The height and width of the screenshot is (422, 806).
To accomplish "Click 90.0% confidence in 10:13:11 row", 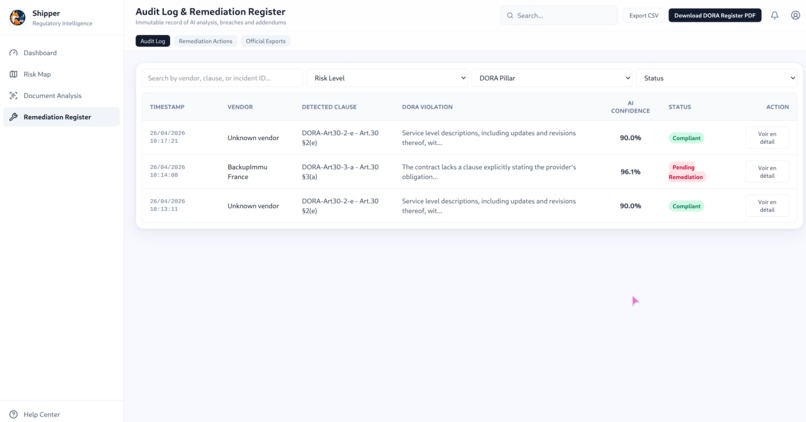I will (x=630, y=206).
